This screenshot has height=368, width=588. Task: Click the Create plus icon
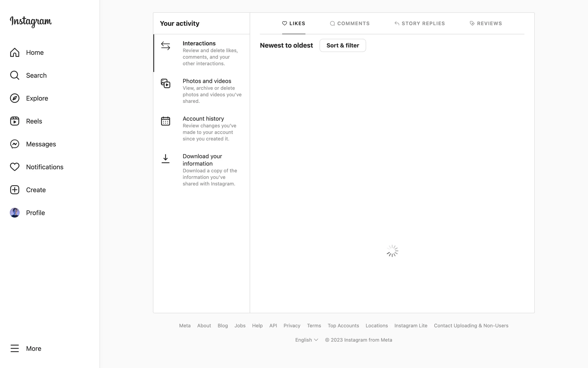[x=15, y=190]
